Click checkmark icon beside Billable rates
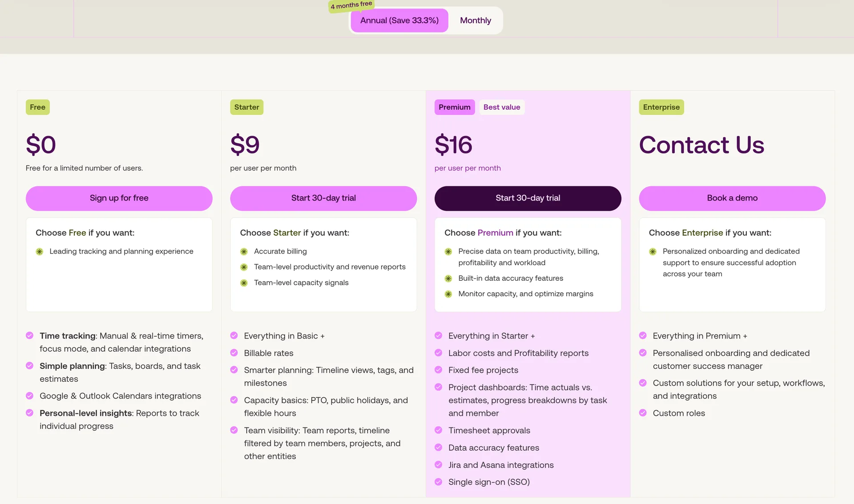The width and height of the screenshot is (854, 504). (234, 353)
